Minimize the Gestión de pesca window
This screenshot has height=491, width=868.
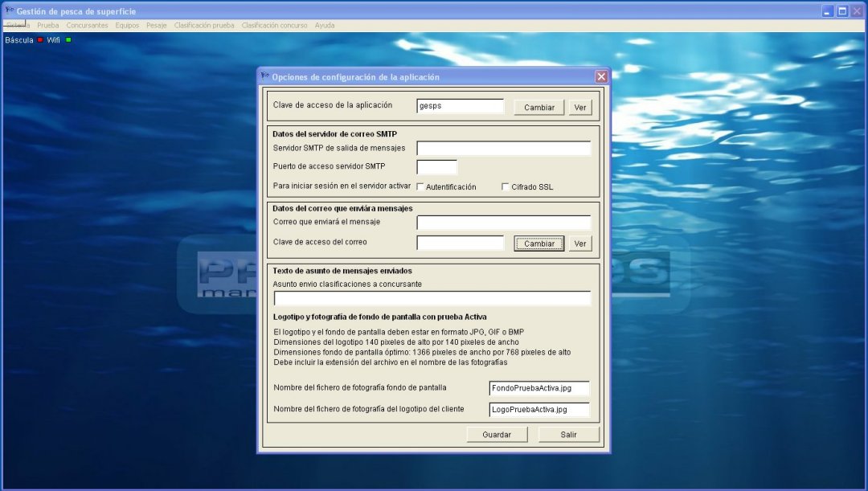828,11
